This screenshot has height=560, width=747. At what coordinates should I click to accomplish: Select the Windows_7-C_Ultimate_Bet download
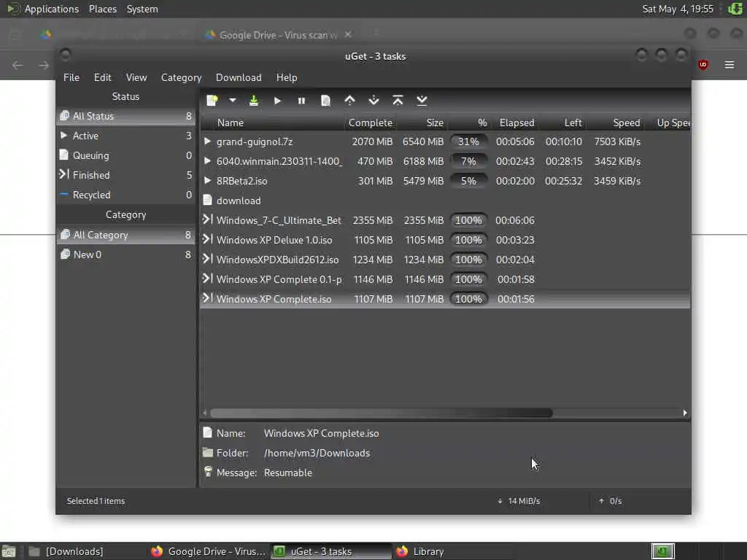tap(445, 220)
